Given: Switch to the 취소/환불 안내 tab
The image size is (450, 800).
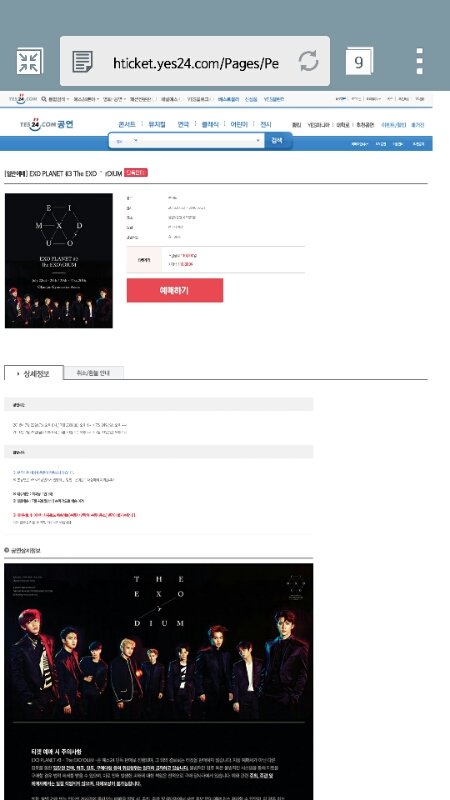Looking at the screenshot, I should tap(93, 373).
